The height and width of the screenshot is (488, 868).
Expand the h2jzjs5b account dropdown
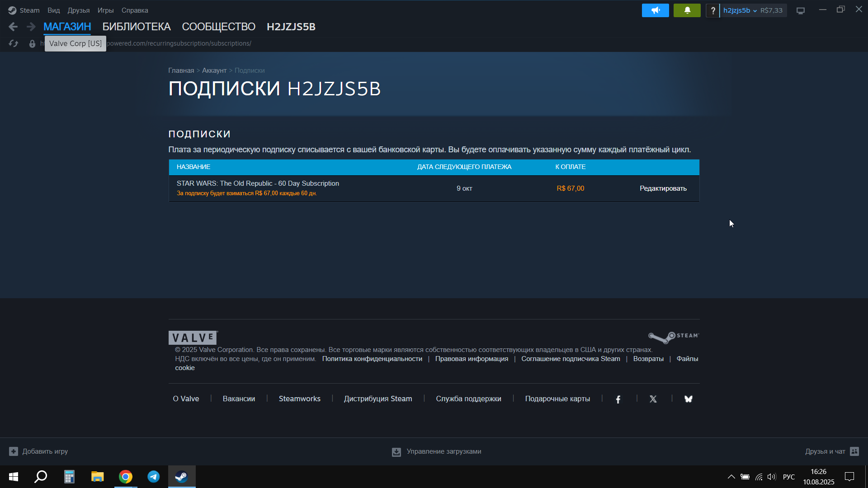coord(740,10)
